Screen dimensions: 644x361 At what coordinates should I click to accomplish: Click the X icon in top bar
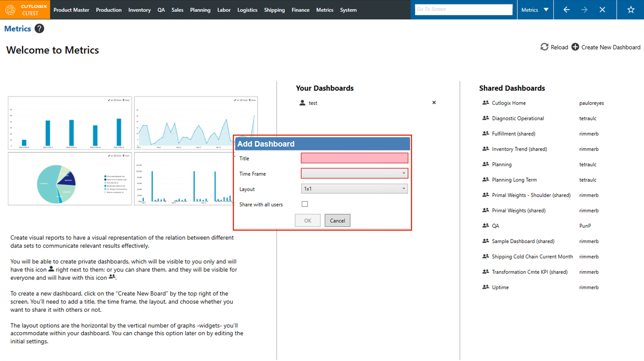click(602, 10)
